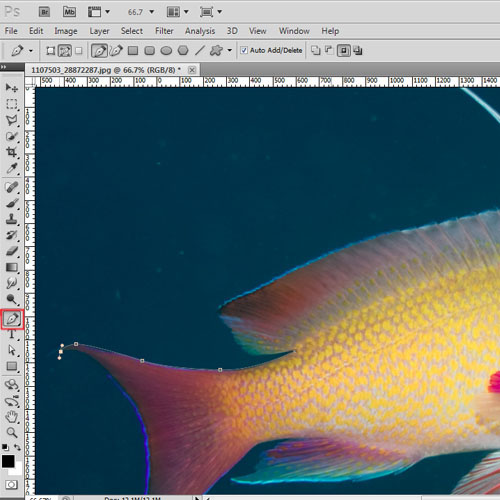Open the Analysis menu
Image resolution: width=500 pixels, height=500 pixels.
(x=200, y=31)
